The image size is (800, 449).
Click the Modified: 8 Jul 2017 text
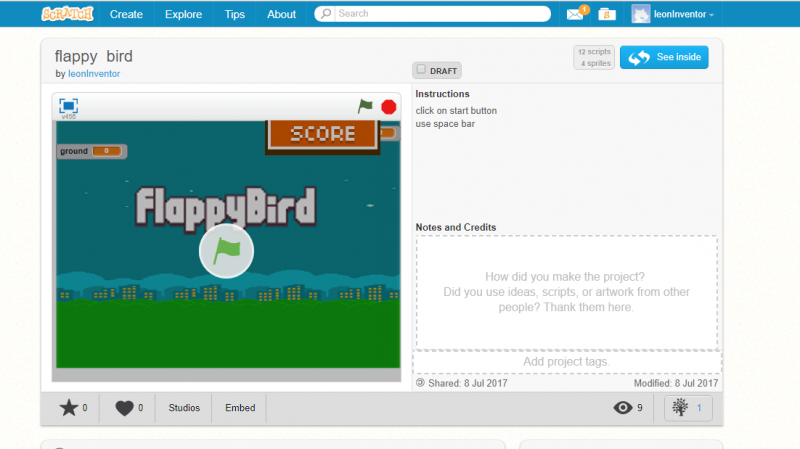[x=676, y=383]
